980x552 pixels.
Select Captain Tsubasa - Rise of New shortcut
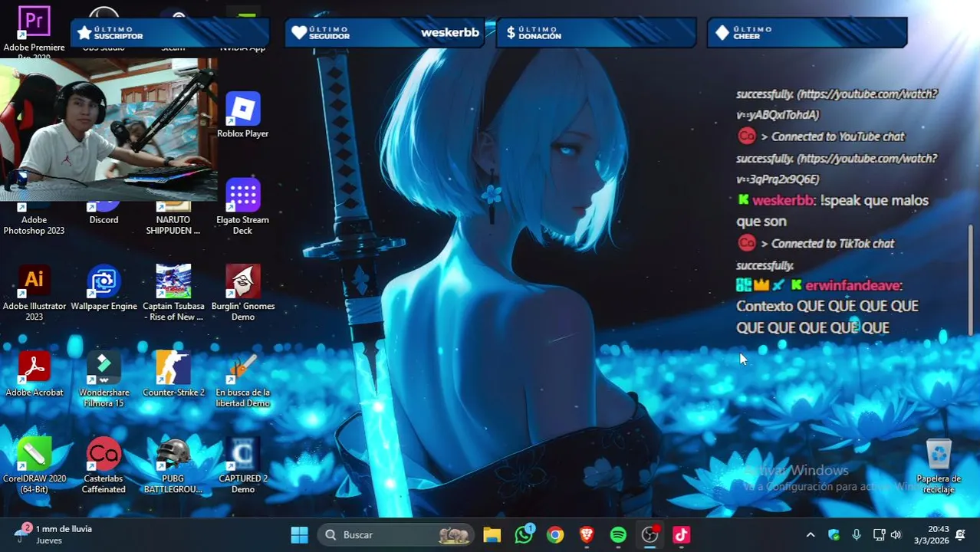[x=173, y=293]
